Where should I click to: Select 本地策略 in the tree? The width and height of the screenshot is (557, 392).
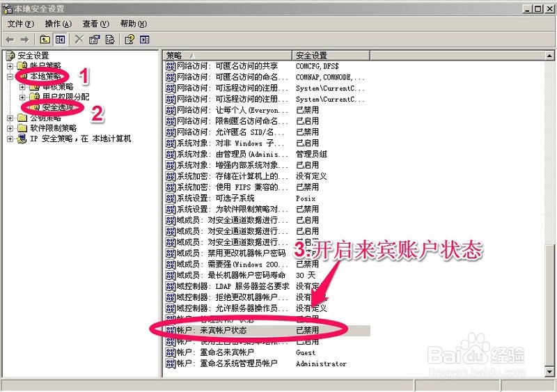pos(45,77)
